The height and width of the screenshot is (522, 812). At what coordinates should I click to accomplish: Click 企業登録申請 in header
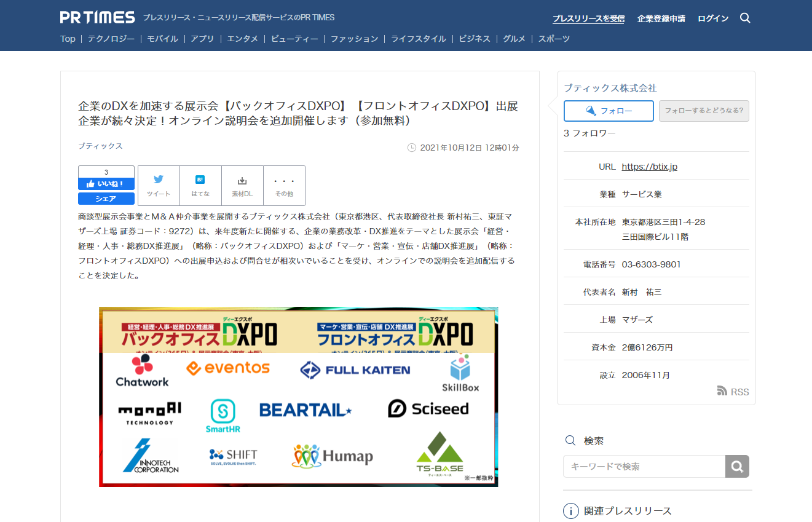[x=661, y=18]
